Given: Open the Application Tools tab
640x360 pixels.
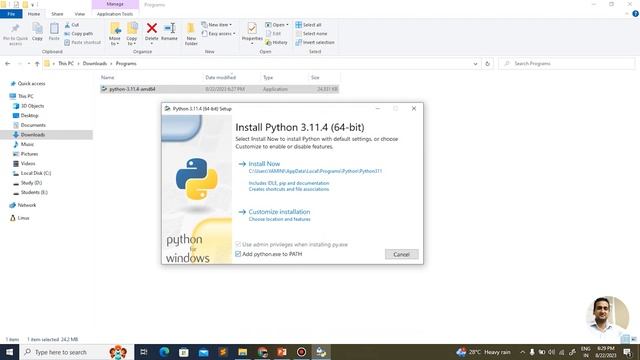Looking at the screenshot, I should click(x=115, y=14).
